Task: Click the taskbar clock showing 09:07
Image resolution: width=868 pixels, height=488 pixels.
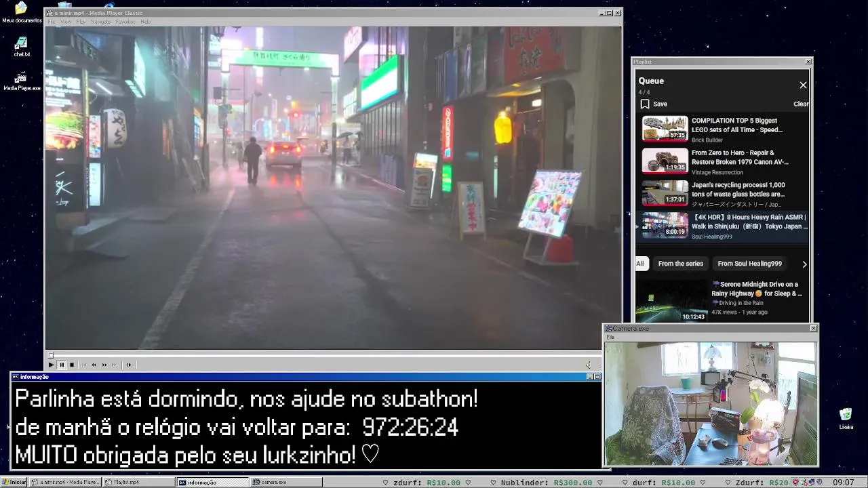Action: [844, 482]
